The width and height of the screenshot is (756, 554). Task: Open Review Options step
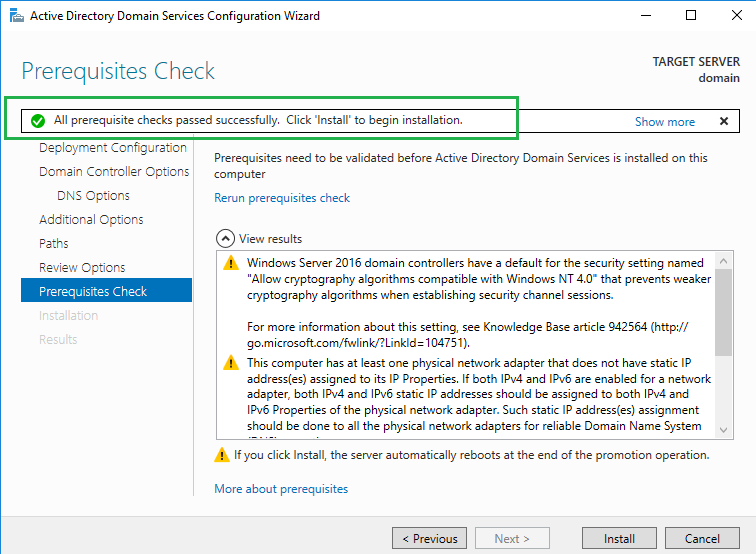point(82,268)
